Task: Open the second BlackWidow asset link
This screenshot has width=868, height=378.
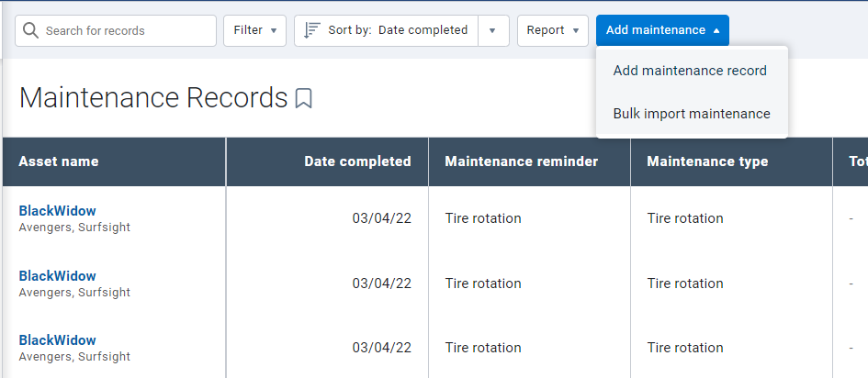Action: (x=57, y=276)
